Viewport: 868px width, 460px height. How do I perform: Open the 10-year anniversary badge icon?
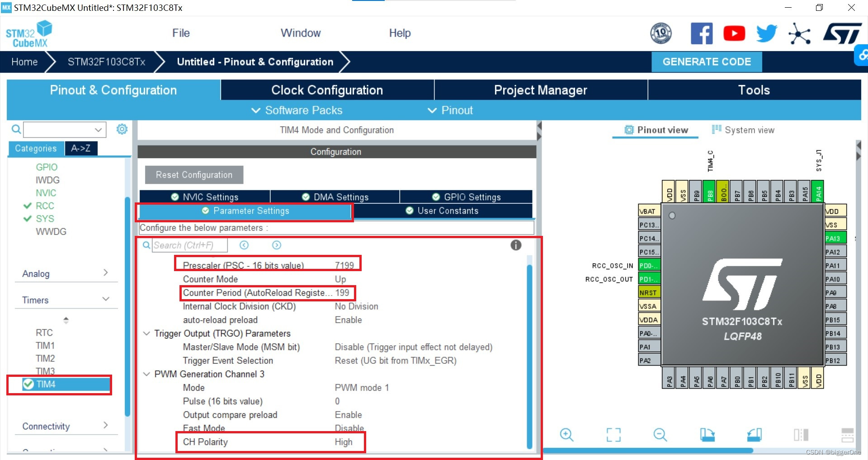point(660,33)
